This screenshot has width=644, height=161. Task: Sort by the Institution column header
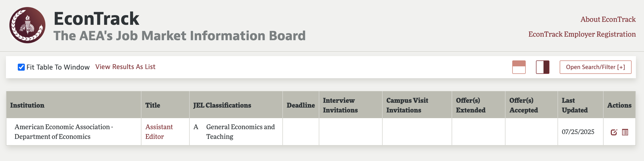27,105
